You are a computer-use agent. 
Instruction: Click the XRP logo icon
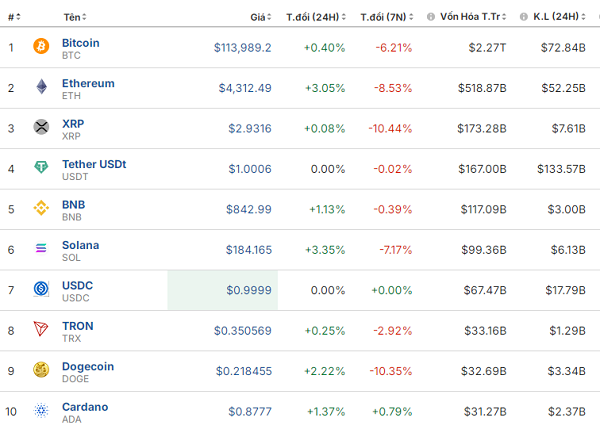[41, 127]
